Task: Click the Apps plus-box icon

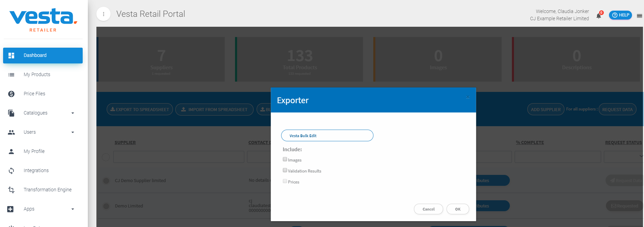Action: coord(11,209)
